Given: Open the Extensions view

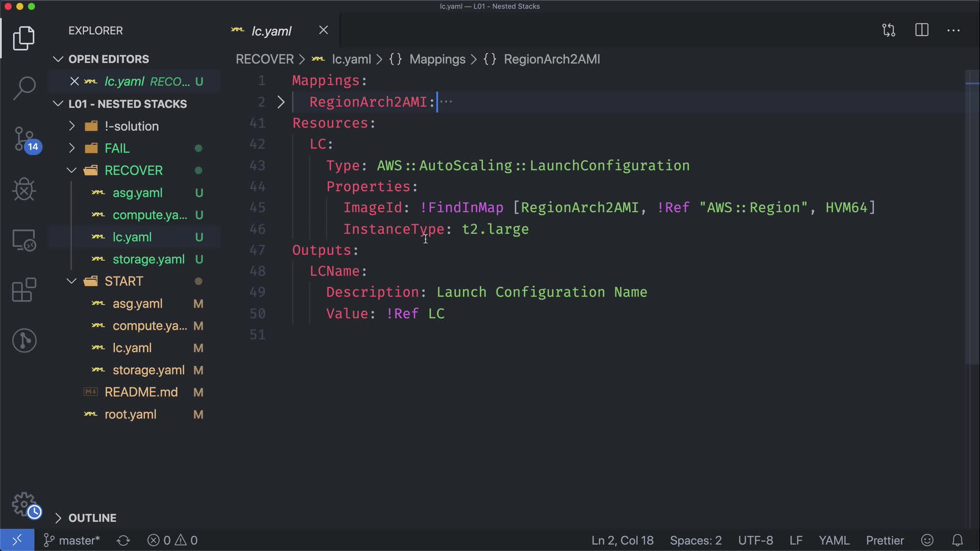Looking at the screenshot, I should (x=24, y=290).
